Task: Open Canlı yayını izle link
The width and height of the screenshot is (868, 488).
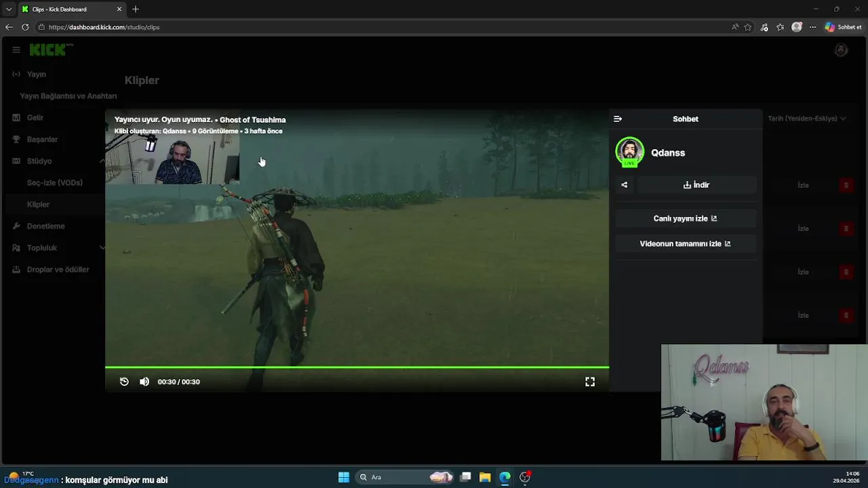Action: 686,218
